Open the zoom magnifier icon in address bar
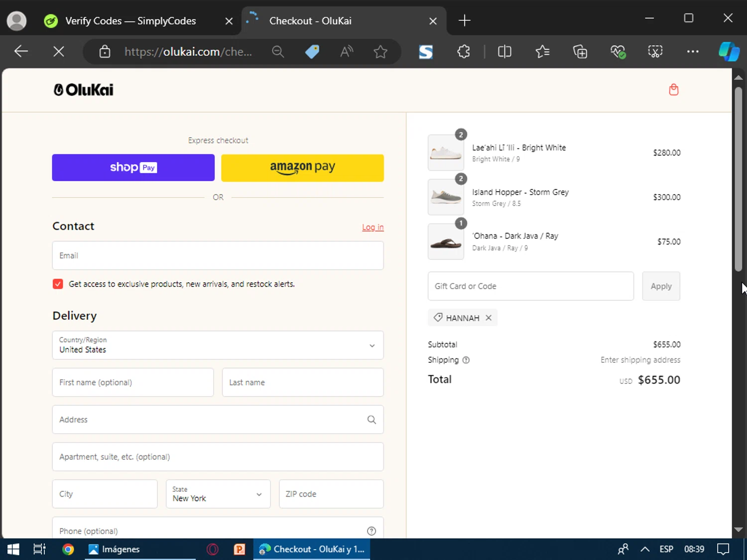 pyautogui.click(x=278, y=51)
